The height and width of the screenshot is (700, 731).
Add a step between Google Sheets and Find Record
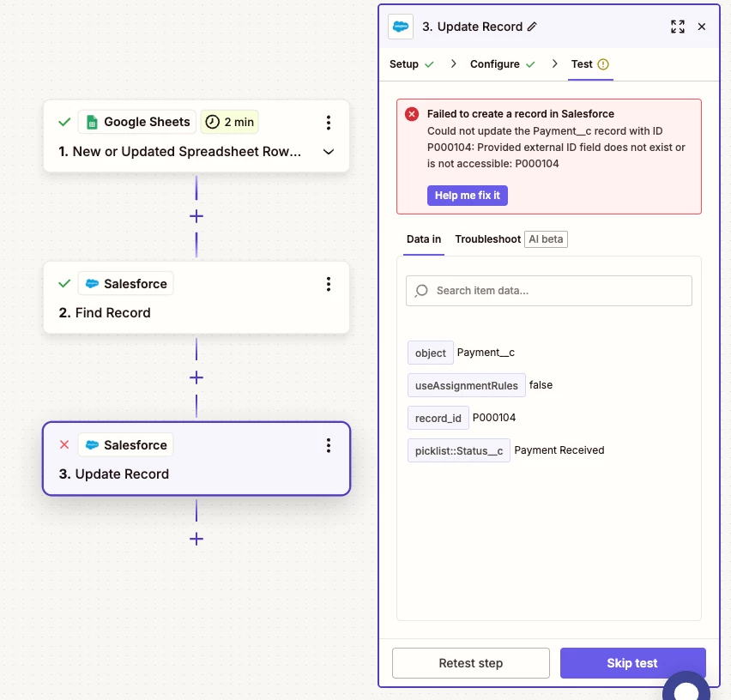pos(196,216)
